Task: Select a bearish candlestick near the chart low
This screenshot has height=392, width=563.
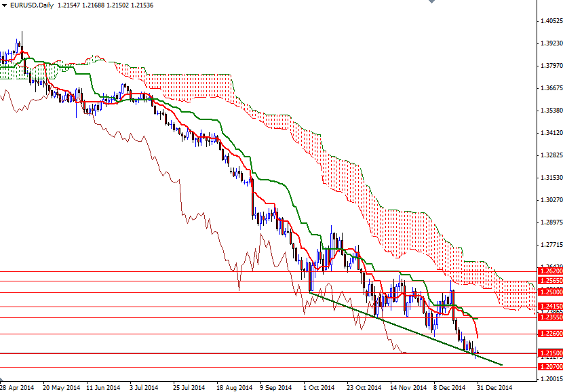Action: 468,346
